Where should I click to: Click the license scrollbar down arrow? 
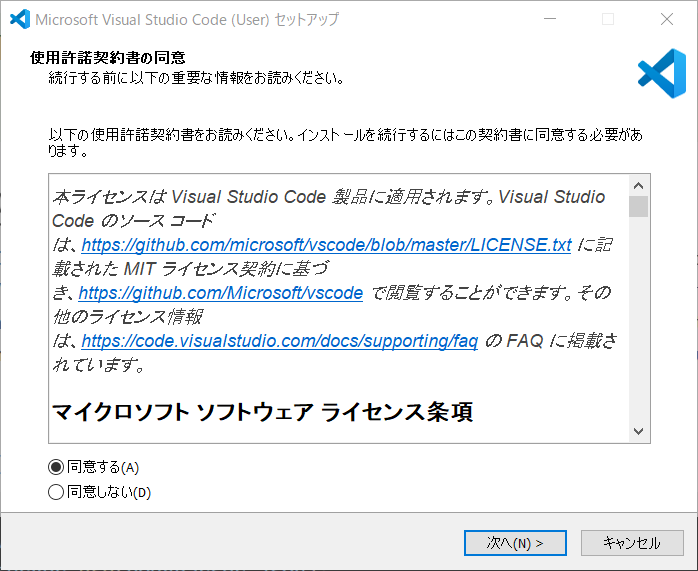click(x=638, y=431)
